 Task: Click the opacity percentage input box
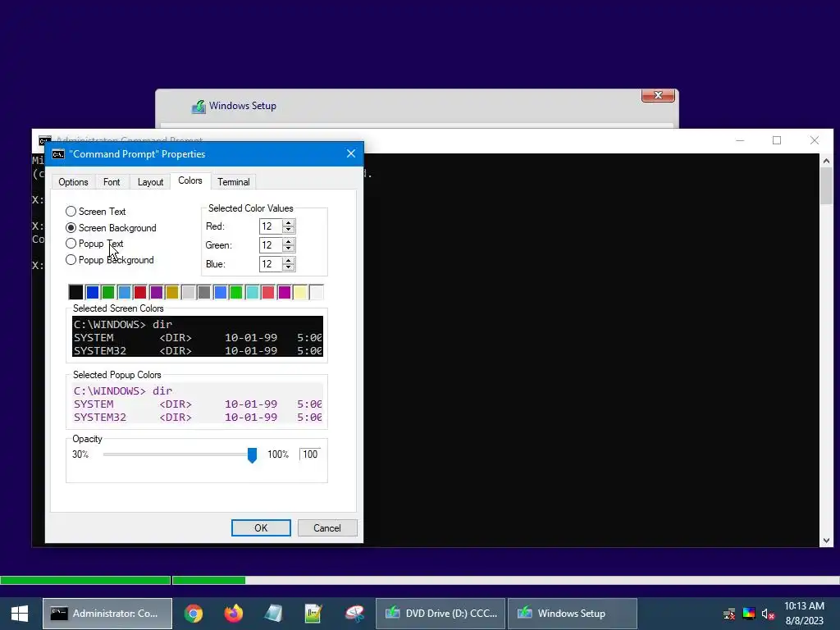pyautogui.click(x=310, y=454)
